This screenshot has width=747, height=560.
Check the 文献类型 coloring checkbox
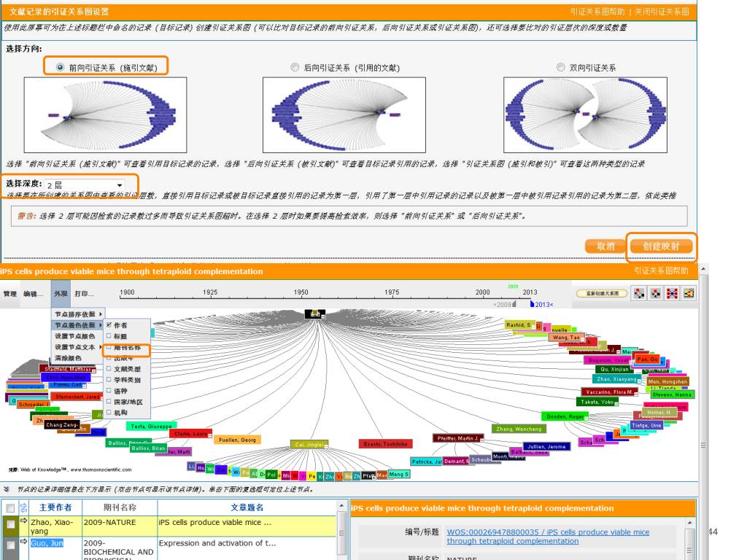pos(109,368)
